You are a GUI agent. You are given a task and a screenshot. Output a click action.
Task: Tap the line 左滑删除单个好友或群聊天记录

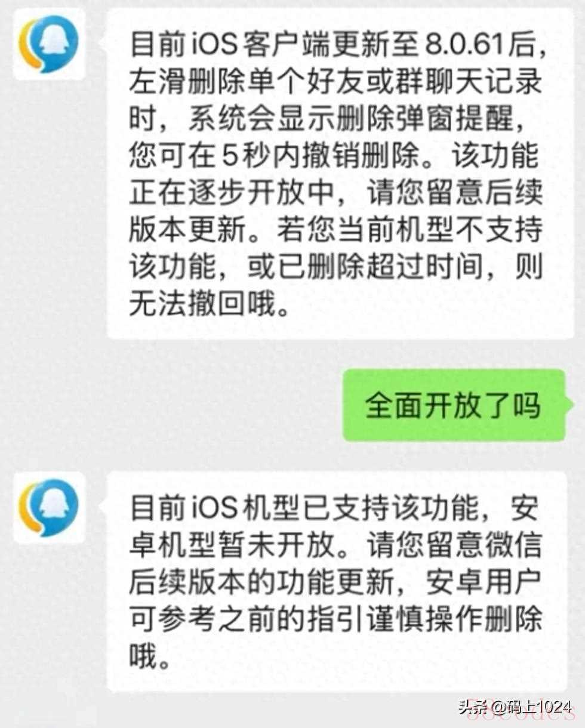tap(335, 82)
